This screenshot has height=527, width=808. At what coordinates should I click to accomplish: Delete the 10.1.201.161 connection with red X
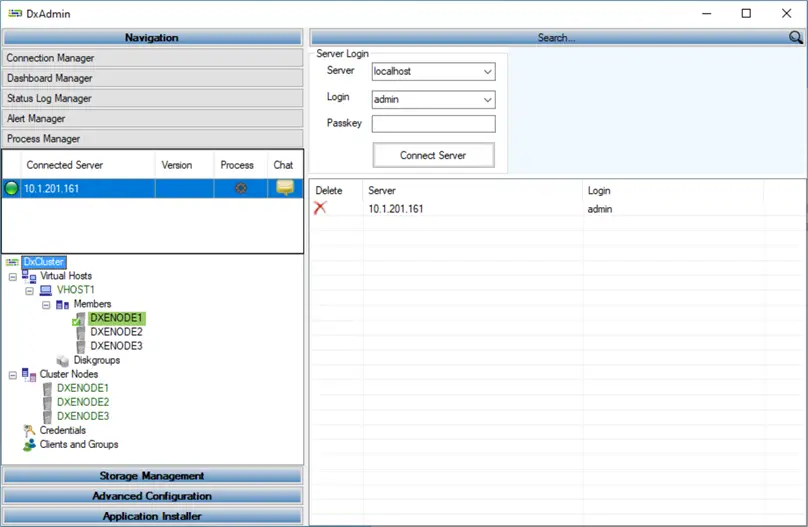pyautogui.click(x=320, y=208)
